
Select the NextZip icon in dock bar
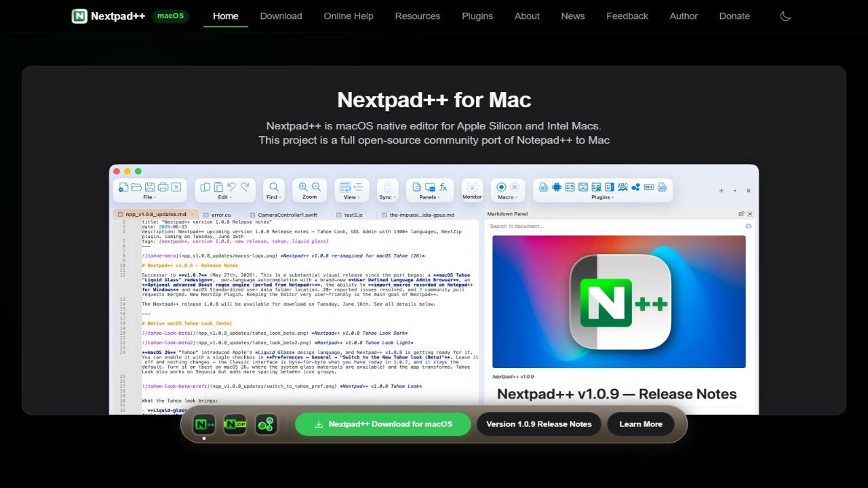tap(235, 424)
